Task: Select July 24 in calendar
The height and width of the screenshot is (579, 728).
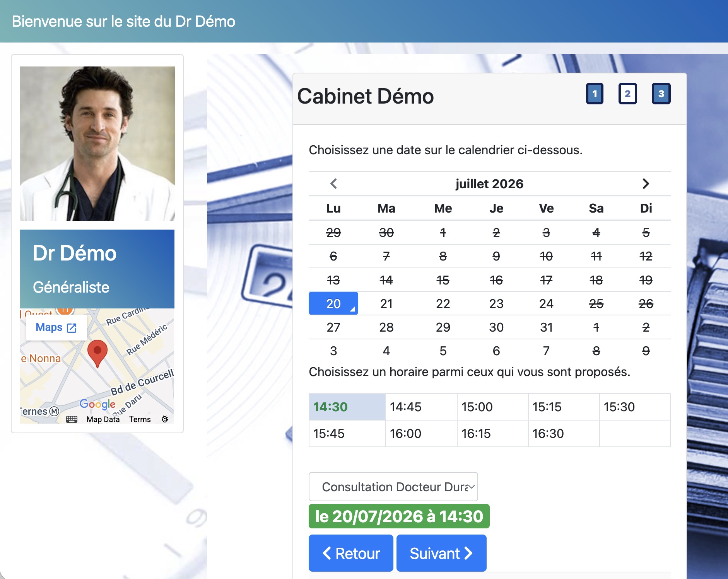Action: 546,303
